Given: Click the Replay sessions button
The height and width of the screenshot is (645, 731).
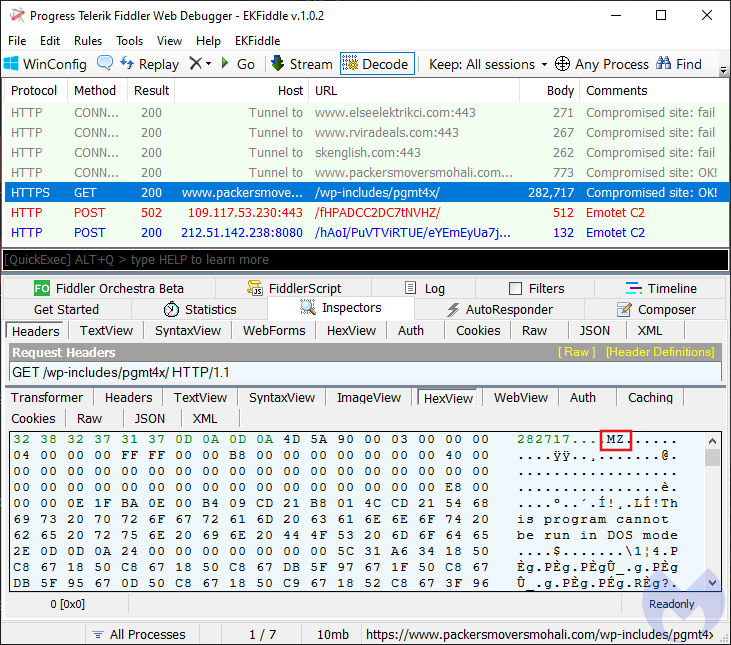Looking at the screenshot, I should (x=149, y=64).
